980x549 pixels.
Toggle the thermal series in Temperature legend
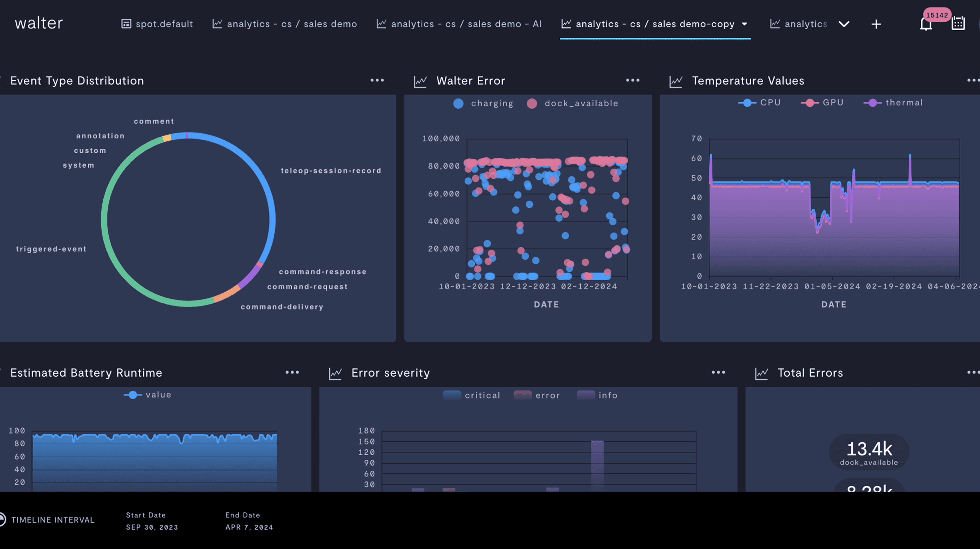point(893,103)
